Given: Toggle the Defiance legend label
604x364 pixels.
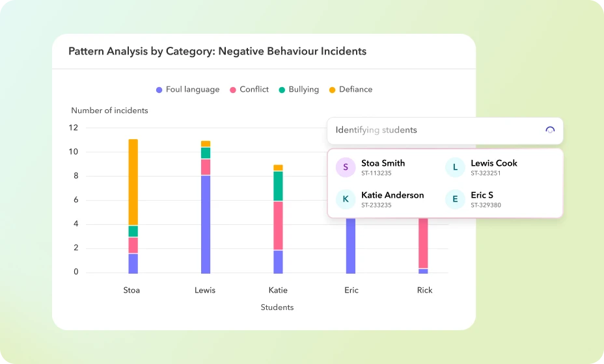Looking at the screenshot, I should click(x=355, y=89).
